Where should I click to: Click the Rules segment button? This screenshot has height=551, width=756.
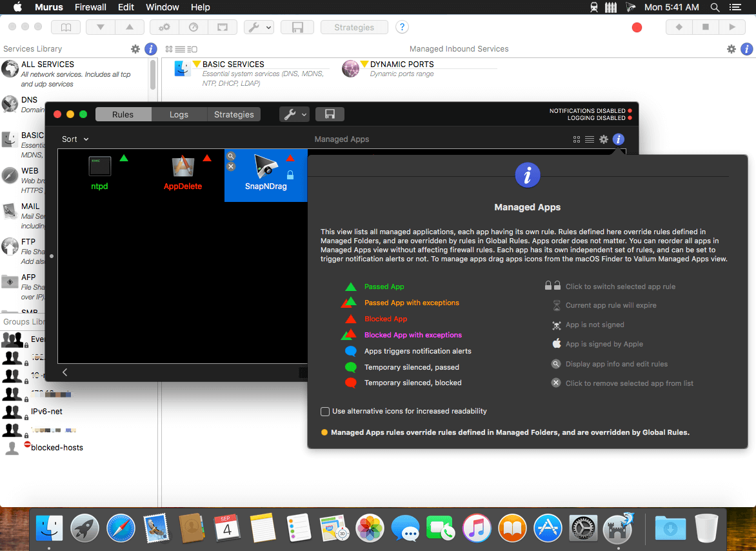[123, 114]
